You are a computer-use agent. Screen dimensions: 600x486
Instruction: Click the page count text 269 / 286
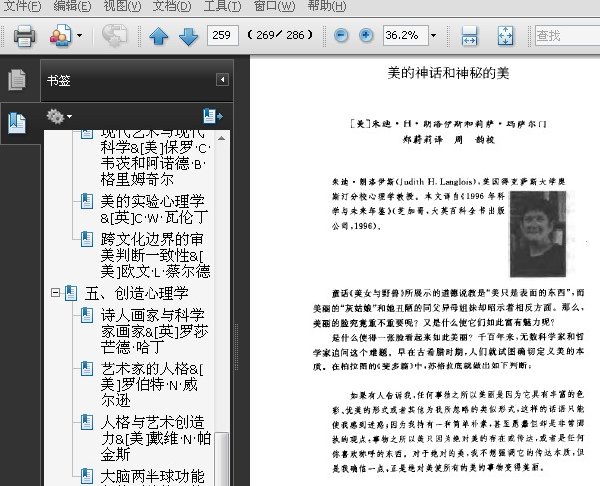pyautogui.click(x=280, y=35)
